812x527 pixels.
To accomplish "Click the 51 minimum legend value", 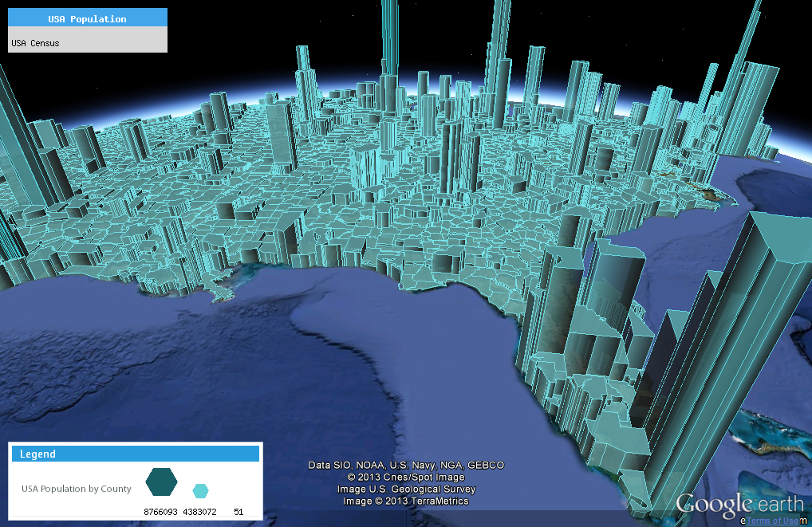I will pos(238,511).
